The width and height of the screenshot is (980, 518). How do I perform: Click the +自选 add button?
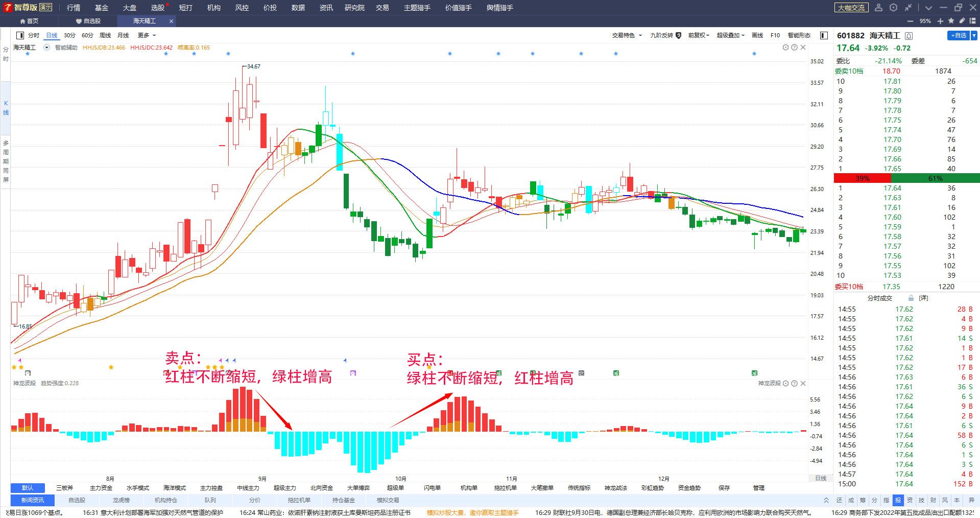click(959, 35)
